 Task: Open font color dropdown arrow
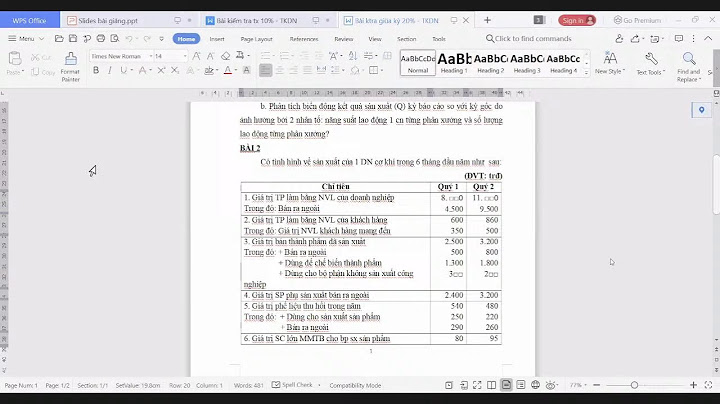236,70
